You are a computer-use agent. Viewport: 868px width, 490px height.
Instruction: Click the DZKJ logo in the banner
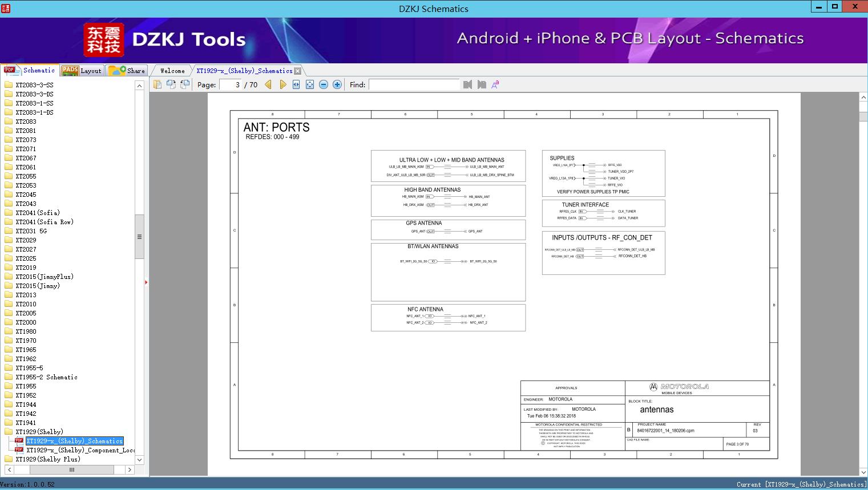pyautogui.click(x=104, y=40)
